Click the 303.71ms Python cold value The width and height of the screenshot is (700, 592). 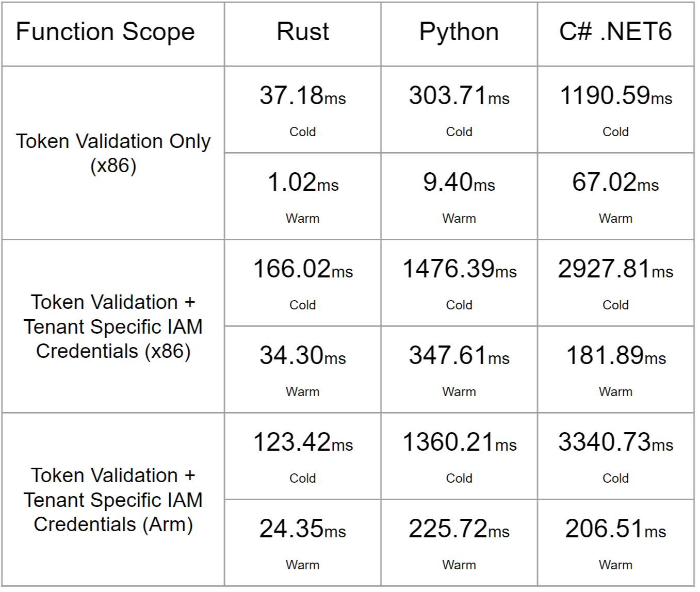point(459,96)
